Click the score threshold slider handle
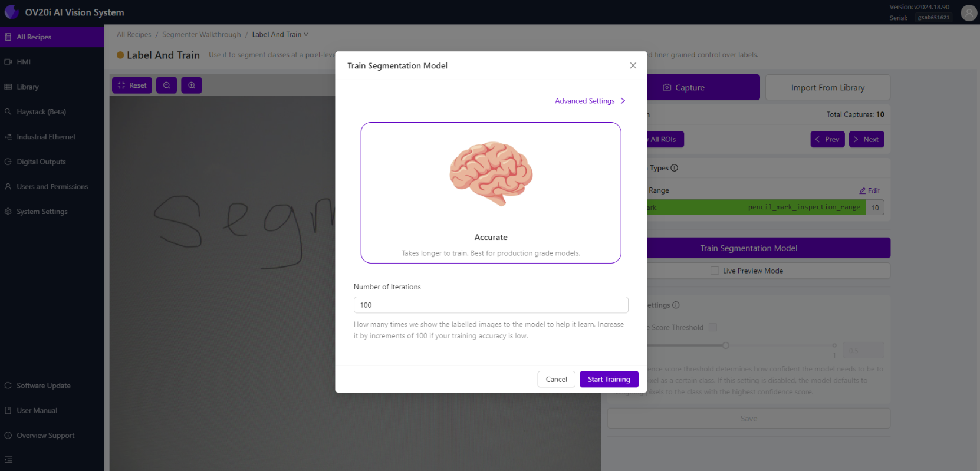 click(x=726, y=345)
